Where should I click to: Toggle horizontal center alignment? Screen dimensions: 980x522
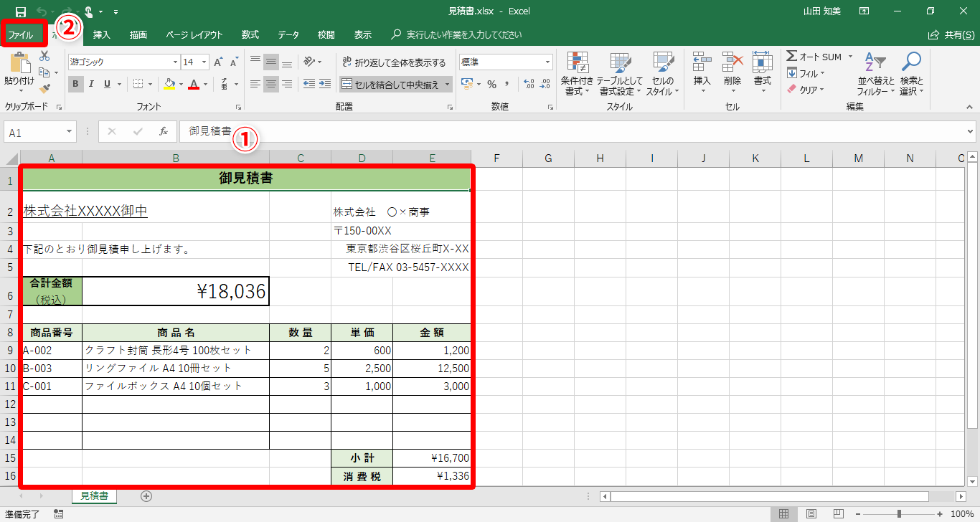(x=271, y=84)
